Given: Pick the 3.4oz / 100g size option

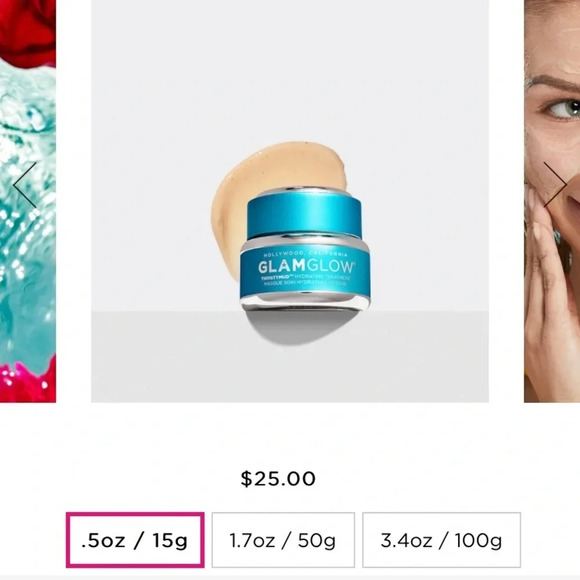Looking at the screenshot, I should click(441, 540).
